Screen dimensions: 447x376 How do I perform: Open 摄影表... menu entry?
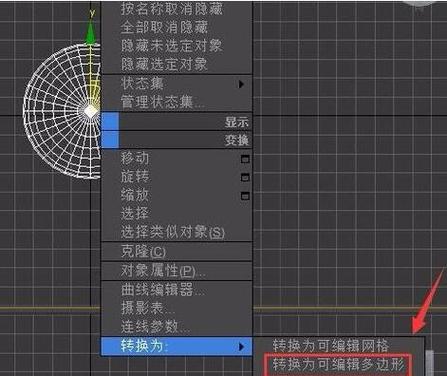(177, 308)
